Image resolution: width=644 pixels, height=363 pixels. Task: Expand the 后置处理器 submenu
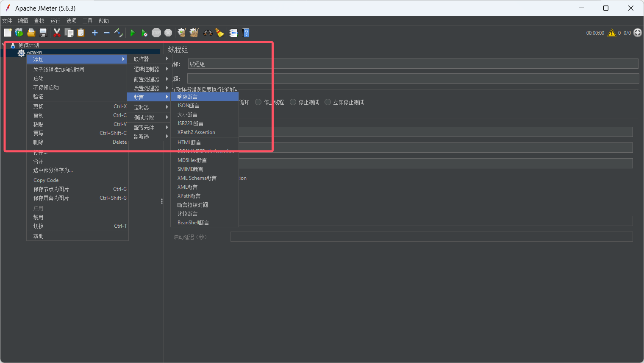[x=149, y=88]
